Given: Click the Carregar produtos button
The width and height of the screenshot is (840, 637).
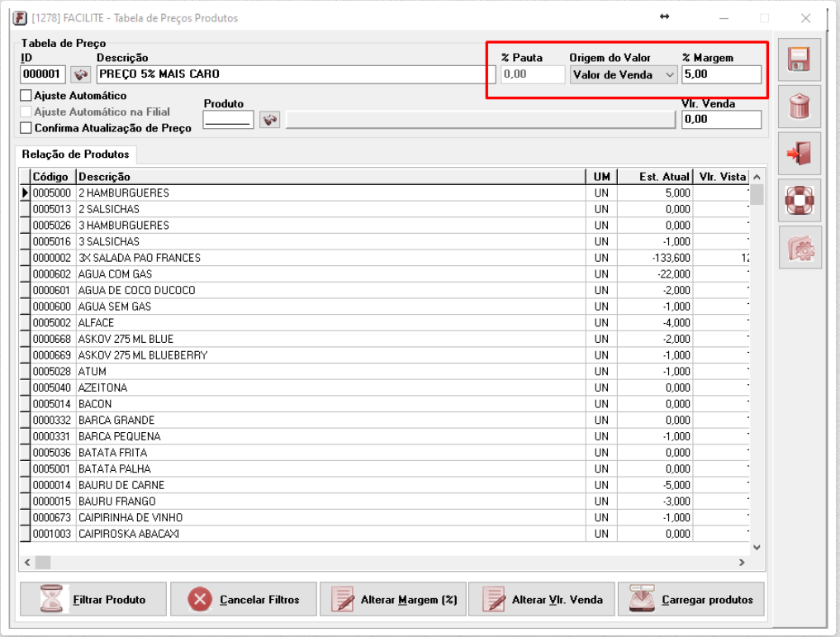Looking at the screenshot, I should (x=691, y=600).
